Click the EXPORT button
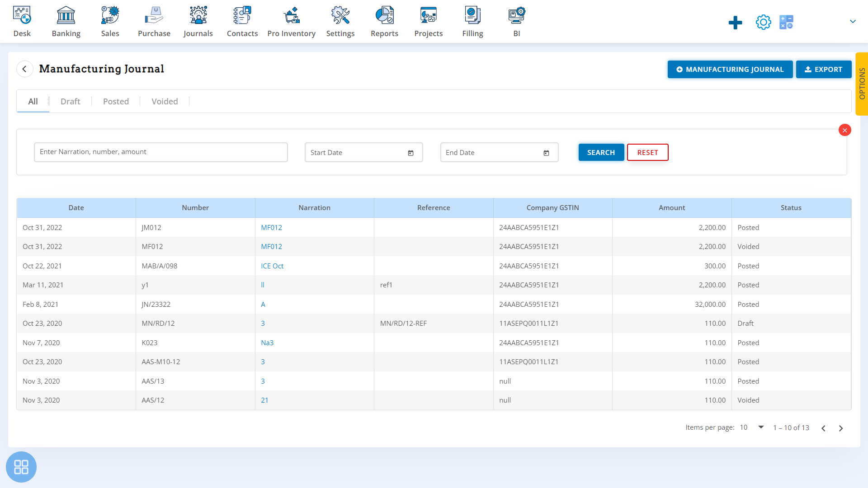This screenshot has width=868, height=488. click(824, 69)
